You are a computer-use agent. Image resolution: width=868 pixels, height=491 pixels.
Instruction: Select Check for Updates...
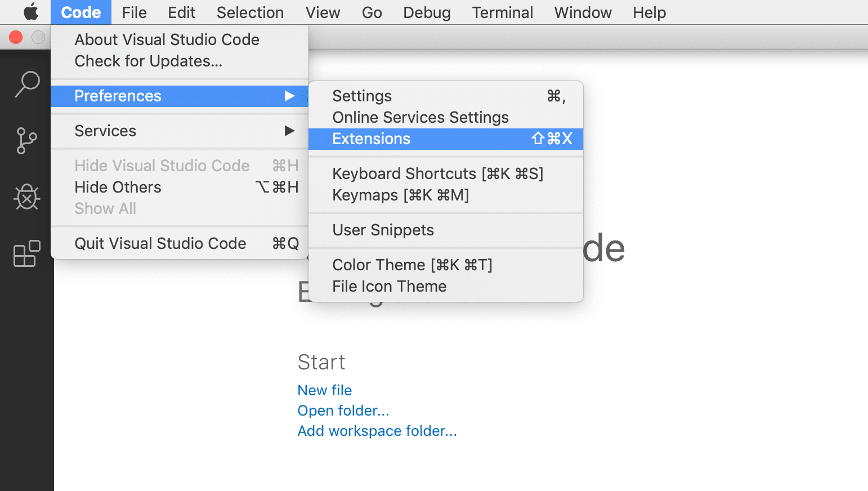[180, 61]
